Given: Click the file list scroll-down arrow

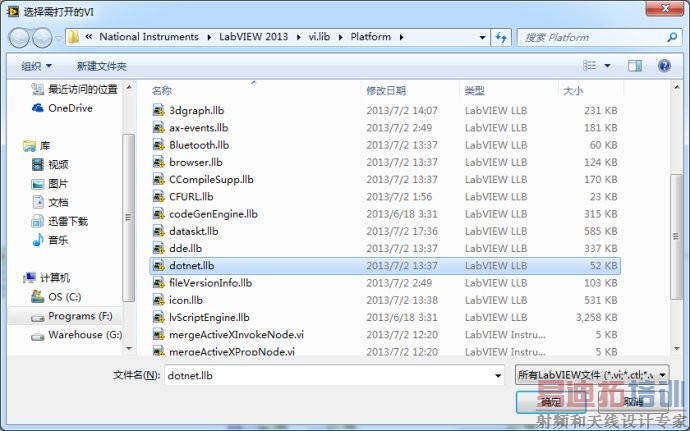Looking at the screenshot, I should pos(677,349).
